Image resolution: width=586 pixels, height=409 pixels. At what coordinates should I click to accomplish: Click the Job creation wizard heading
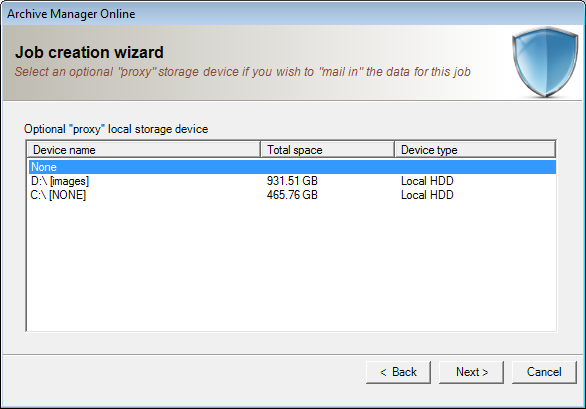(89, 52)
